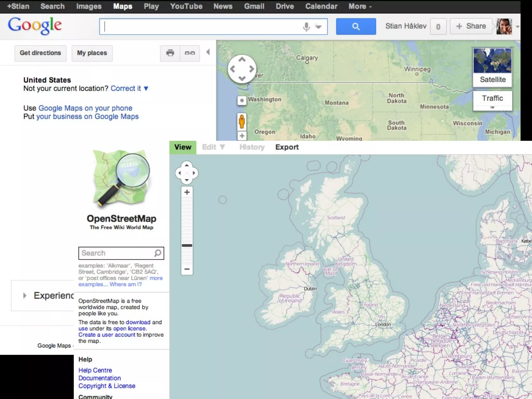This screenshot has width=532, height=399.
Task: Click the blue Google search magnifier button
Action: click(356, 26)
